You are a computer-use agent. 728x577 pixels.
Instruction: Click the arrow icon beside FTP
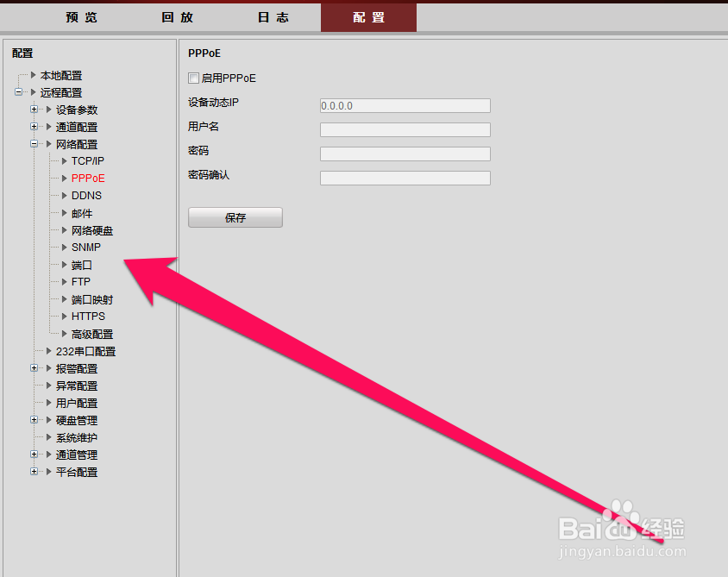tap(65, 281)
